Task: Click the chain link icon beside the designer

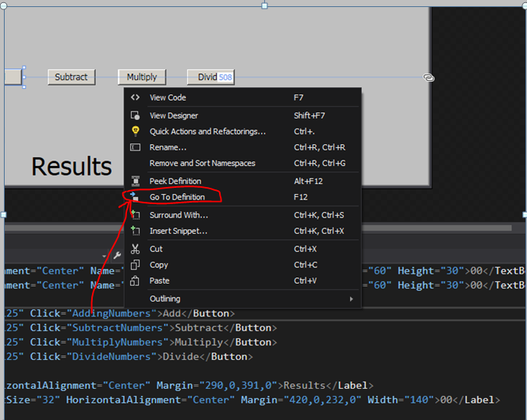Action: 428,78
